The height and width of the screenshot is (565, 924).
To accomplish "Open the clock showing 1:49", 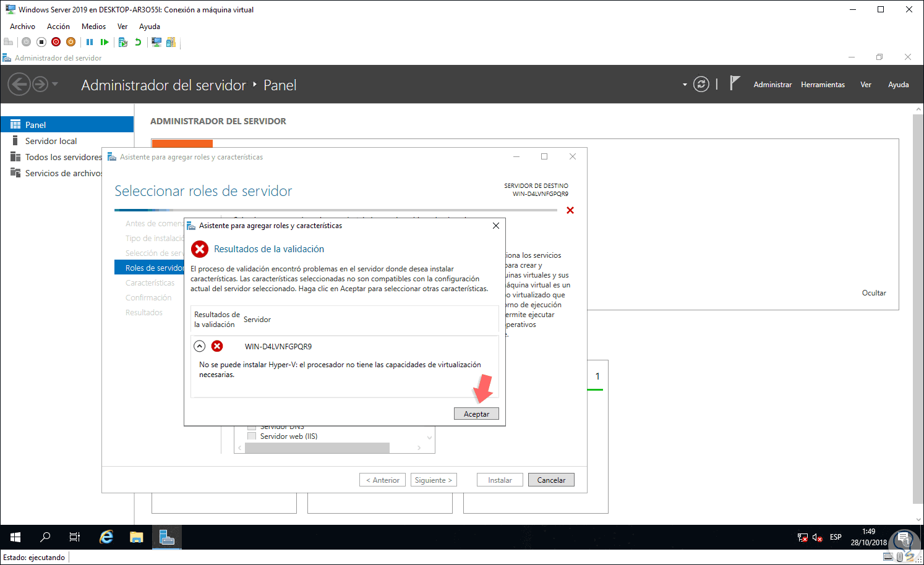I will click(868, 537).
